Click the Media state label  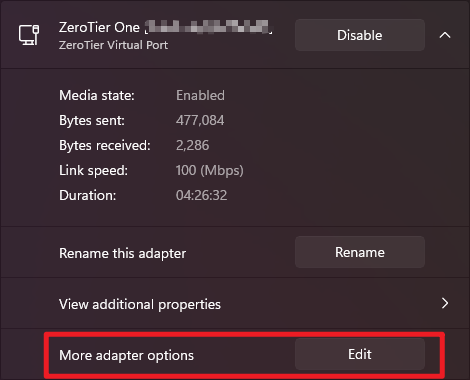click(x=97, y=95)
